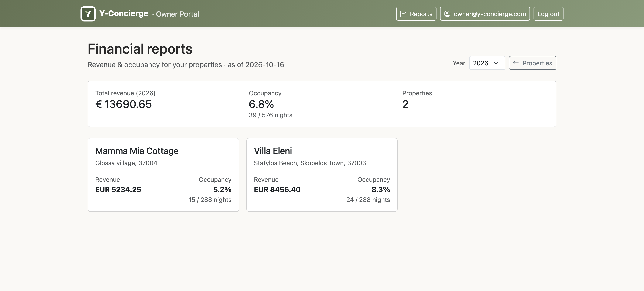Viewport: 644px width, 291px height.
Task: Click the Y-Concierge logo icon
Action: 88,14
